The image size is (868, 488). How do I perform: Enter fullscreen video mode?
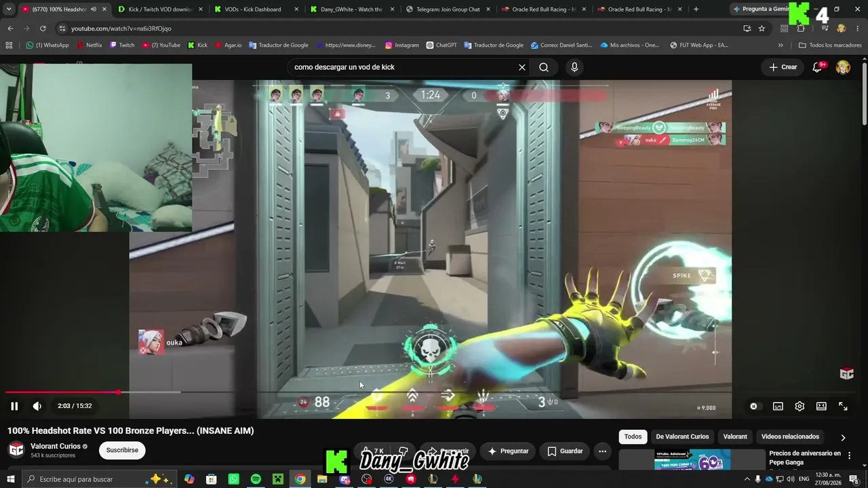point(843,406)
